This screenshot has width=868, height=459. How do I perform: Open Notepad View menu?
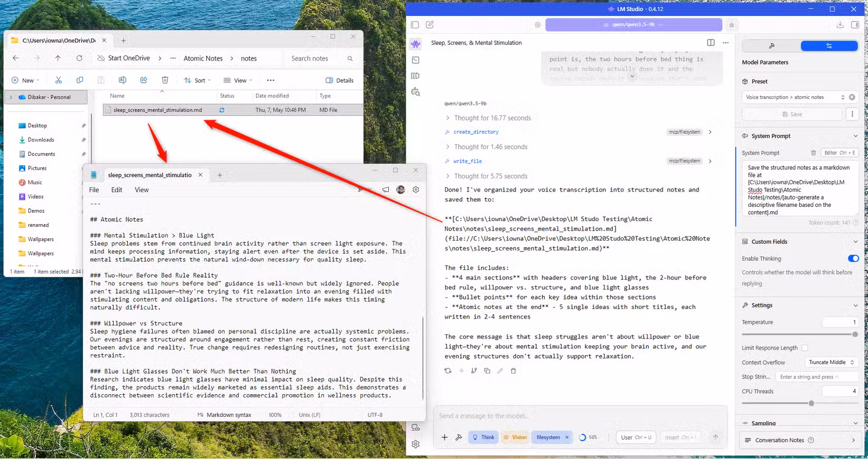[x=142, y=190]
